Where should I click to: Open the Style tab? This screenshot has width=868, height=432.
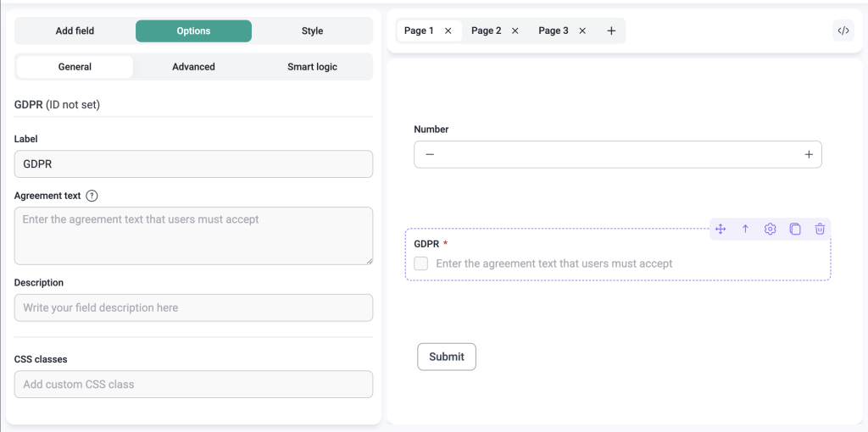[312, 31]
